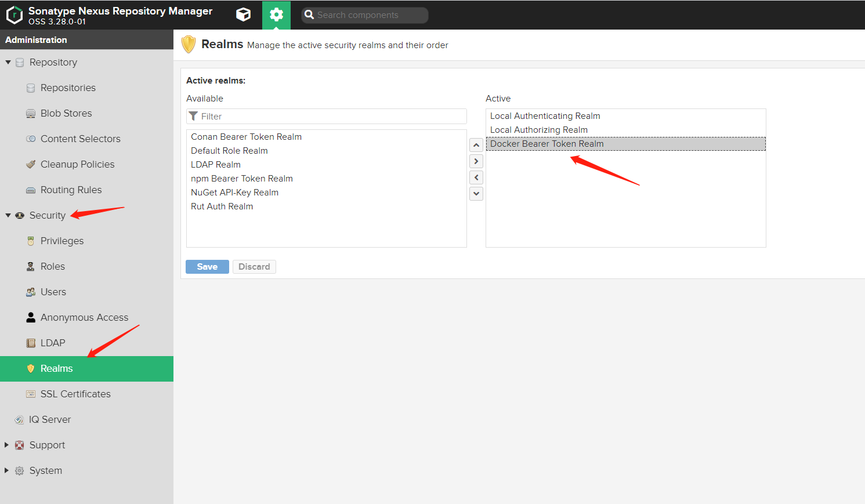Click the Content Selectors icon

point(31,139)
